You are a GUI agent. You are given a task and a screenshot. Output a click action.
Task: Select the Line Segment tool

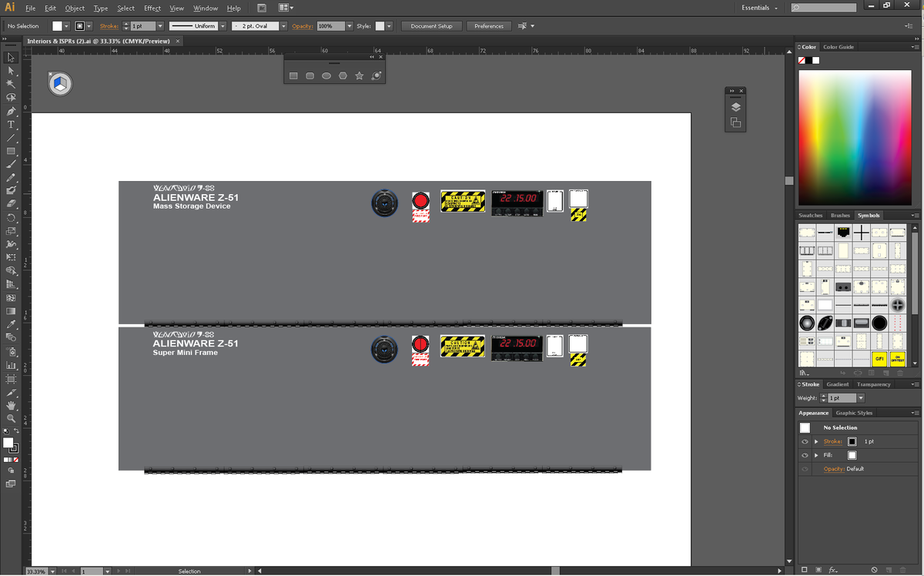11,137
